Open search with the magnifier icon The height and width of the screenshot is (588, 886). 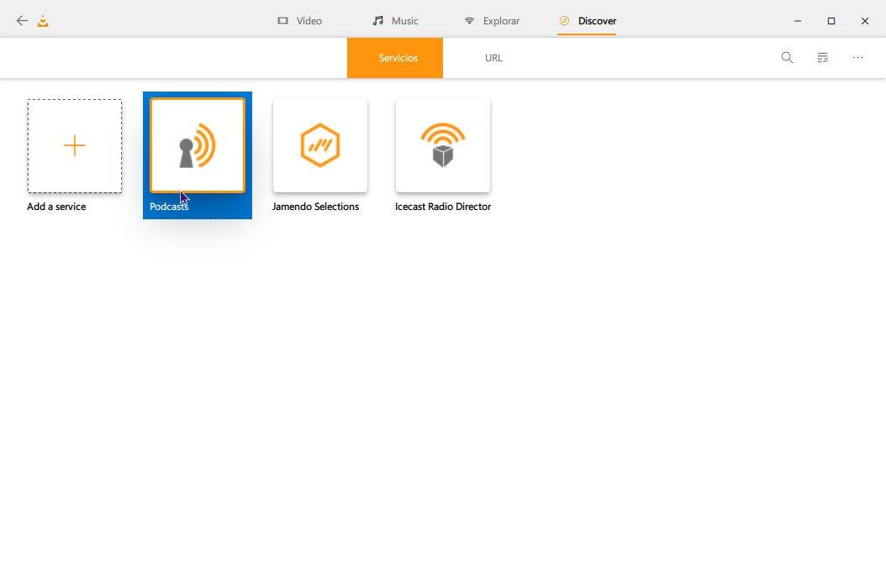[x=787, y=58]
